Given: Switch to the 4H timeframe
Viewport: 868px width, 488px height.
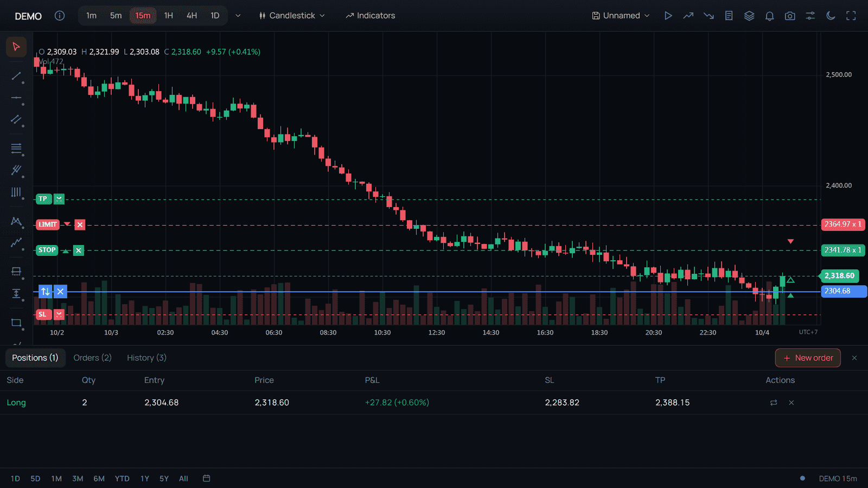Looking at the screenshot, I should pos(192,16).
